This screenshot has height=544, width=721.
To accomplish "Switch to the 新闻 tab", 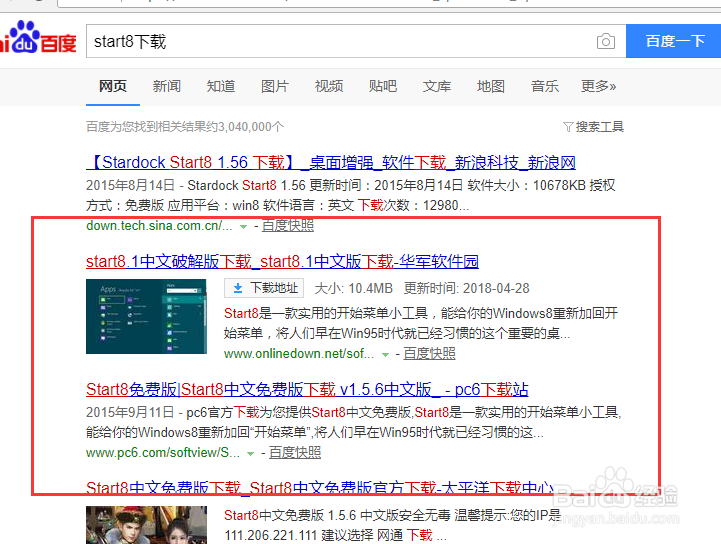I will click(x=166, y=86).
